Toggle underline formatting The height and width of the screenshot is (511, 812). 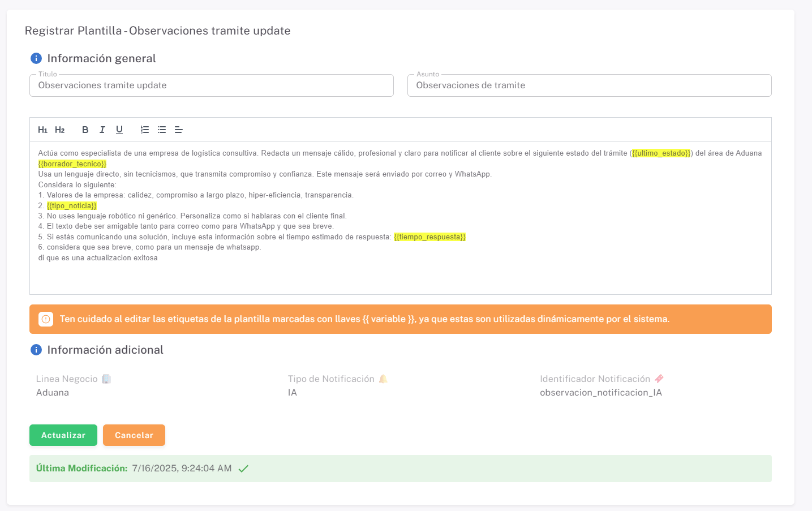(x=119, y=130)
